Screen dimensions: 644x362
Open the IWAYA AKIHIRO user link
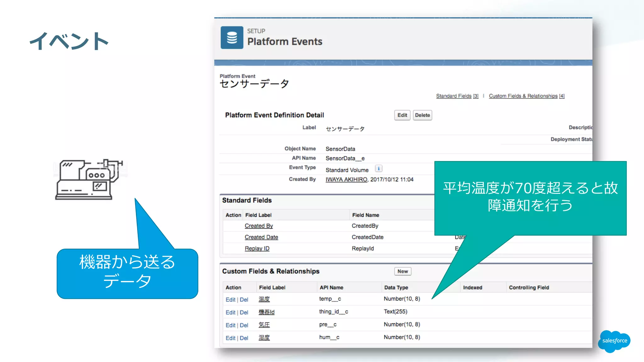pyautogui.click(x=346, y=179)
